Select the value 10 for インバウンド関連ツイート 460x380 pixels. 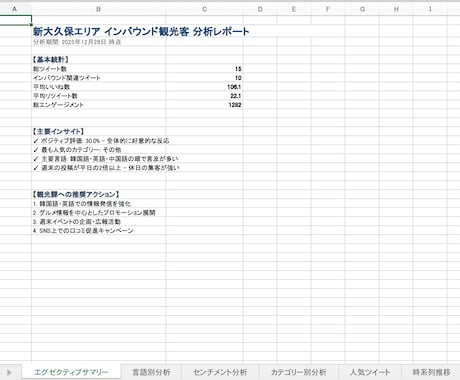[x=238, y=78]
